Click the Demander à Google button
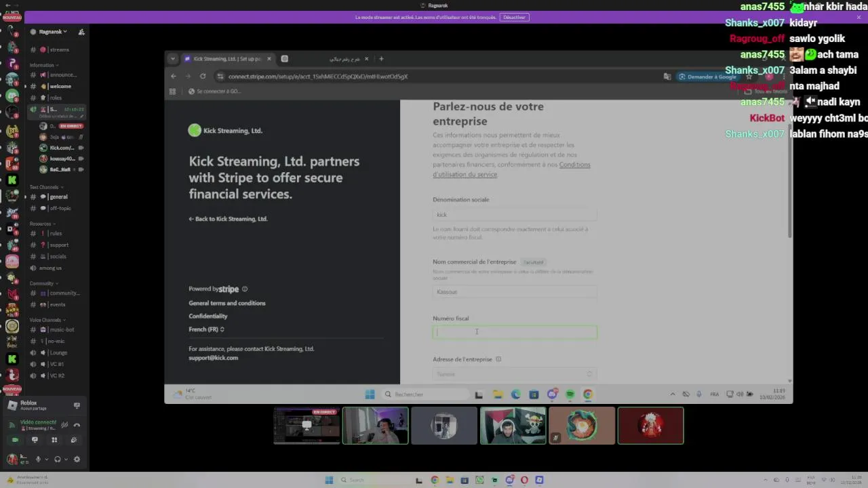Image resolution: width=868 pixels, height=488 pixels. (x=707, y=77)
